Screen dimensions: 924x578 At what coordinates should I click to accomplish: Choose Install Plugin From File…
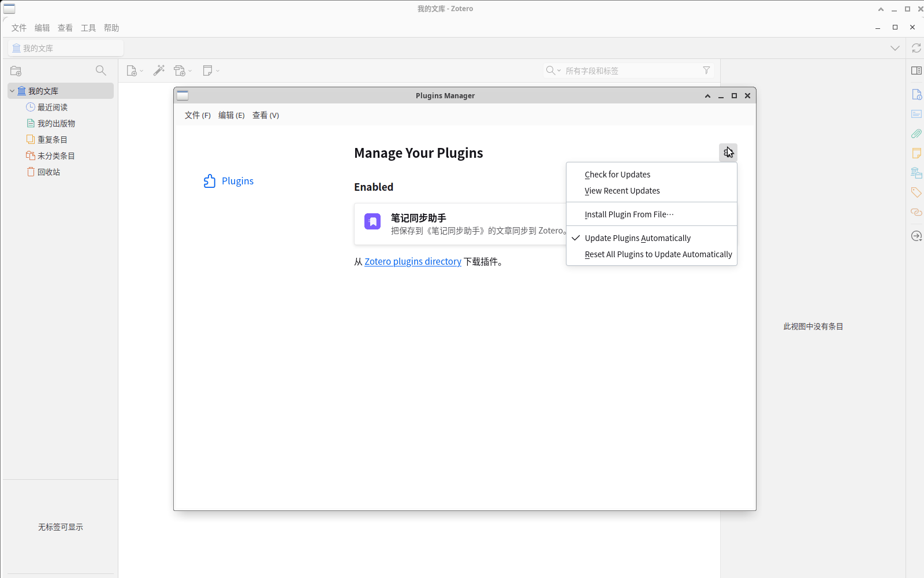(x=651, y=214)
